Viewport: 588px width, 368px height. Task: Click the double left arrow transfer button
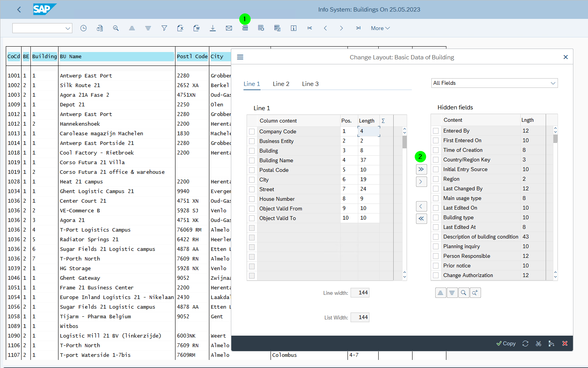tap(421, 218)
